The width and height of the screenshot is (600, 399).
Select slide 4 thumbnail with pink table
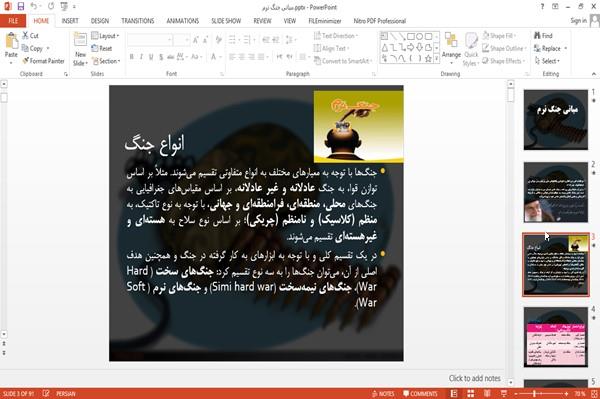coord(556,337)
